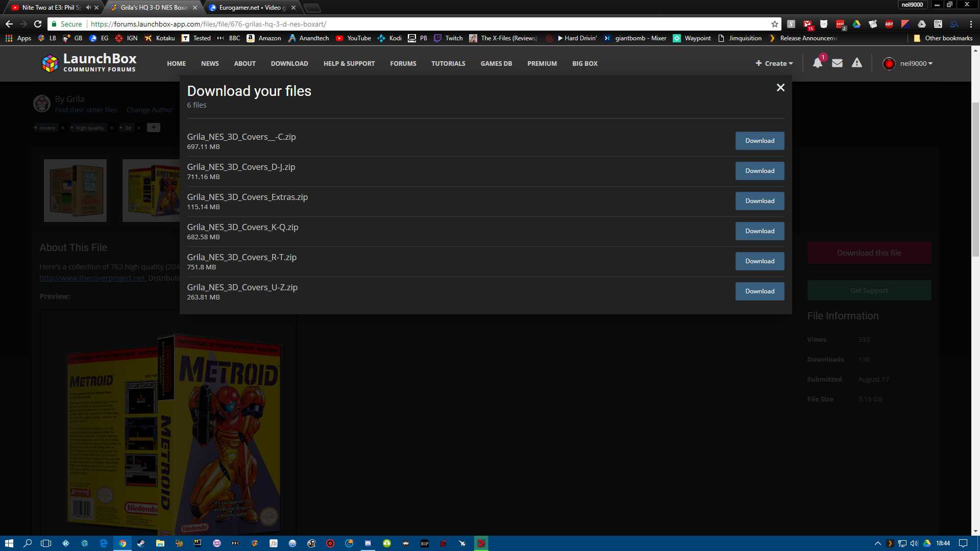Open the Kotaku bookmark
The image size is (980, 551).
tap(160, 38)
